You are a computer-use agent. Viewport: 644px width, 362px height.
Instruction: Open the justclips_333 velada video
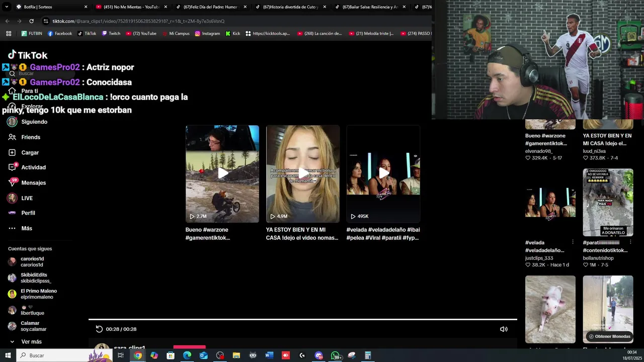tap(550, 202)
